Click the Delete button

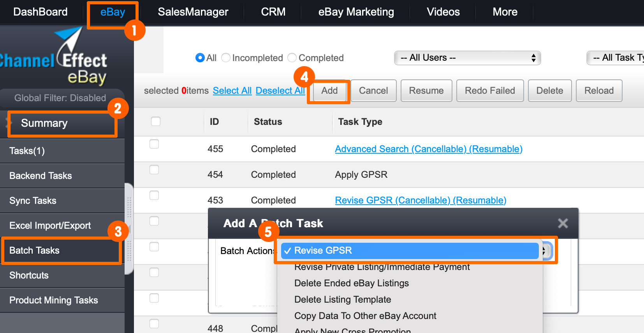click(x=550, y=91)
